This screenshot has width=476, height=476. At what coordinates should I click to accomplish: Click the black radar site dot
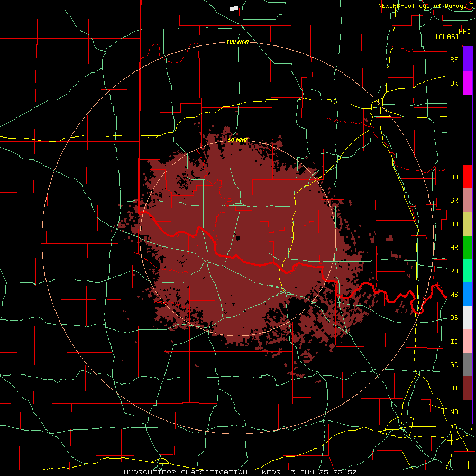237,238
